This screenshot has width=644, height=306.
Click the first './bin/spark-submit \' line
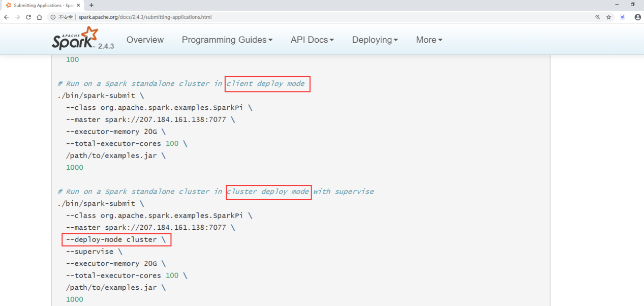point(101,96)
